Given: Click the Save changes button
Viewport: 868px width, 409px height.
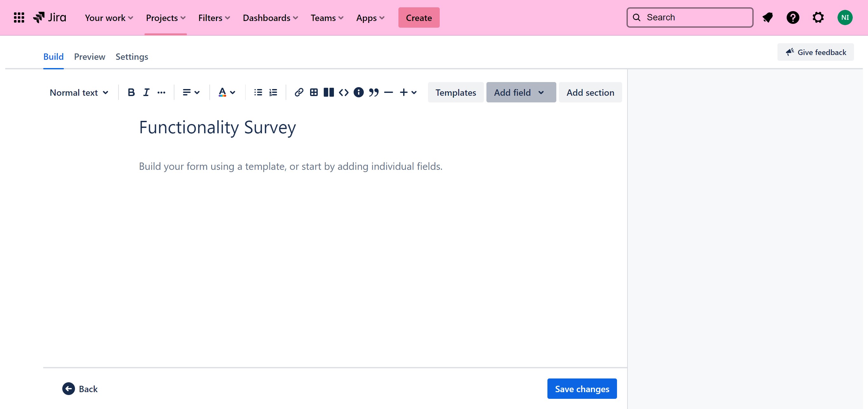Looking at the screenshot, I should 582,389.
